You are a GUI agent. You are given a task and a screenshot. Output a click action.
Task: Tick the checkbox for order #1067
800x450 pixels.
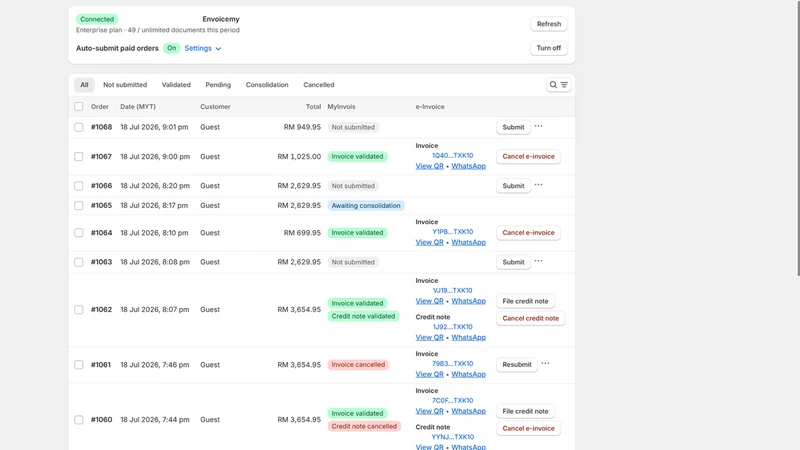tap(79, 157)
